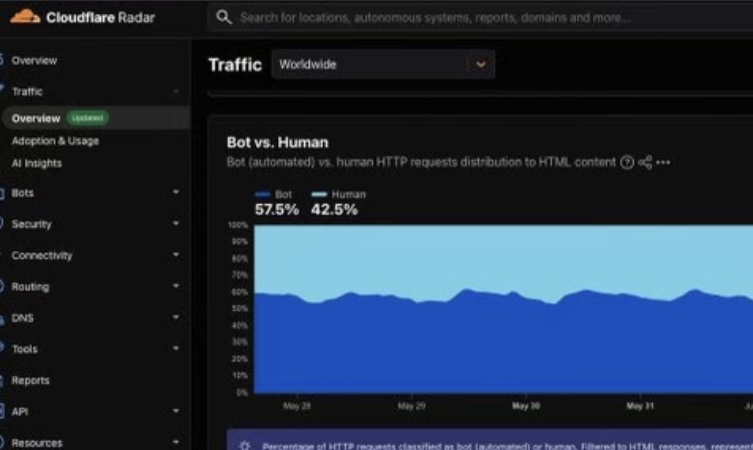Select the top-level Overview link

click(x=34, y=61)
